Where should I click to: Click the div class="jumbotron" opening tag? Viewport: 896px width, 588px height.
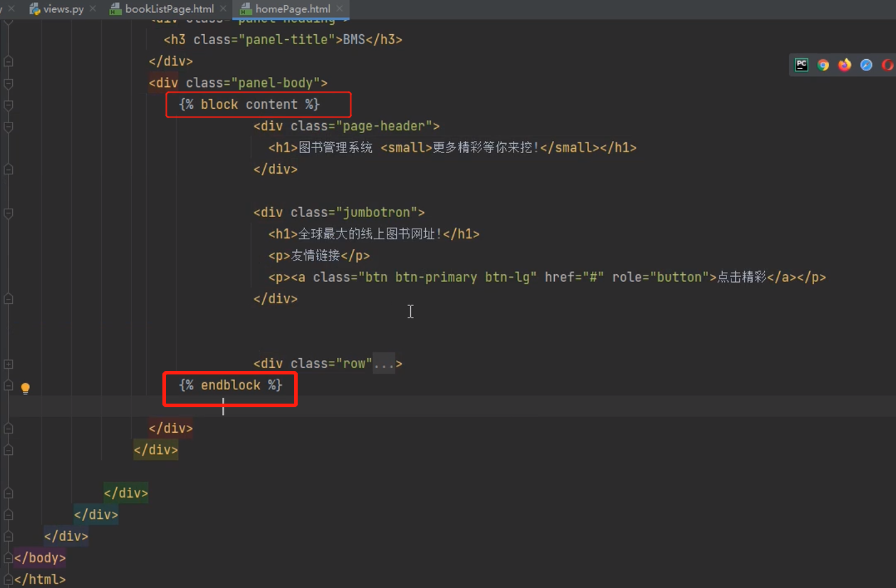339,213
